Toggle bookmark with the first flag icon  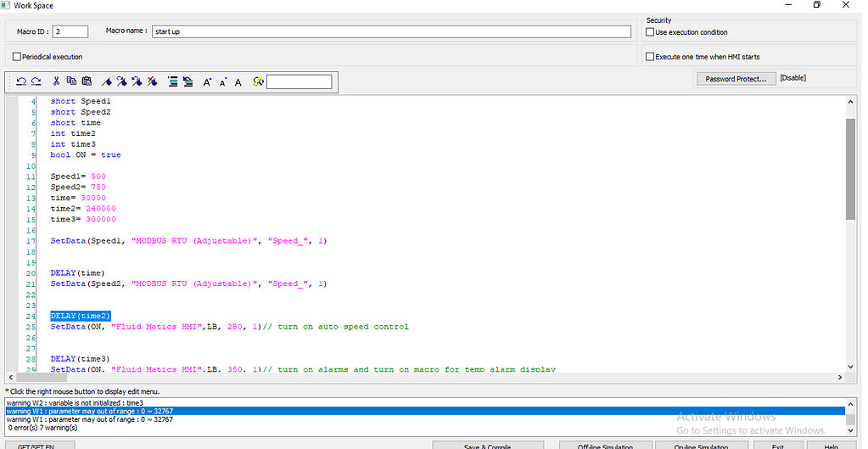107,82
